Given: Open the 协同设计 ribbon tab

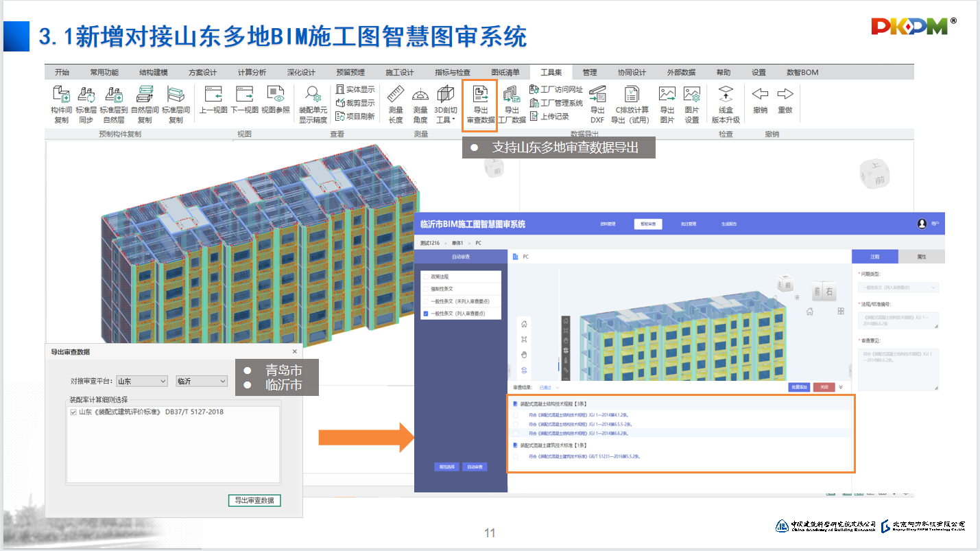Looking at the screenshot, I should pyautogui.click(x=632, y=72).
